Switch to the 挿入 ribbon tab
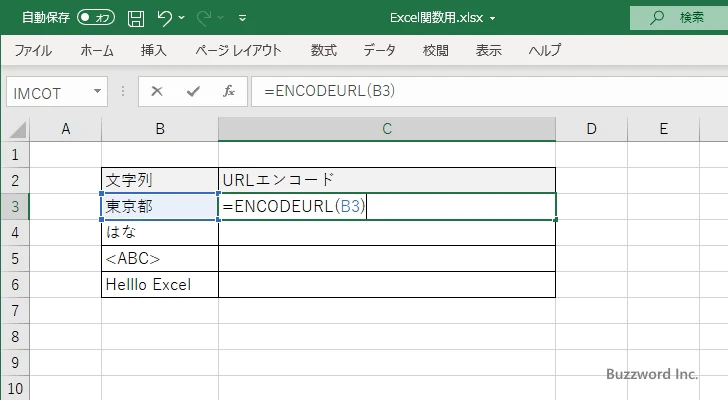The width and height of the screenshot is (728, 400). 153,50
